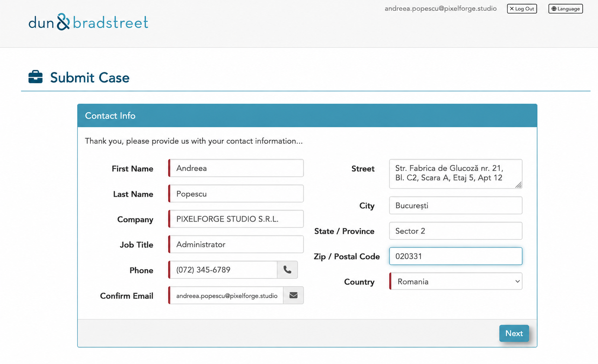Click the Dun & Bradstreet logo
Viewport: 598px width, 364px height.
click(x=88, y=22)
